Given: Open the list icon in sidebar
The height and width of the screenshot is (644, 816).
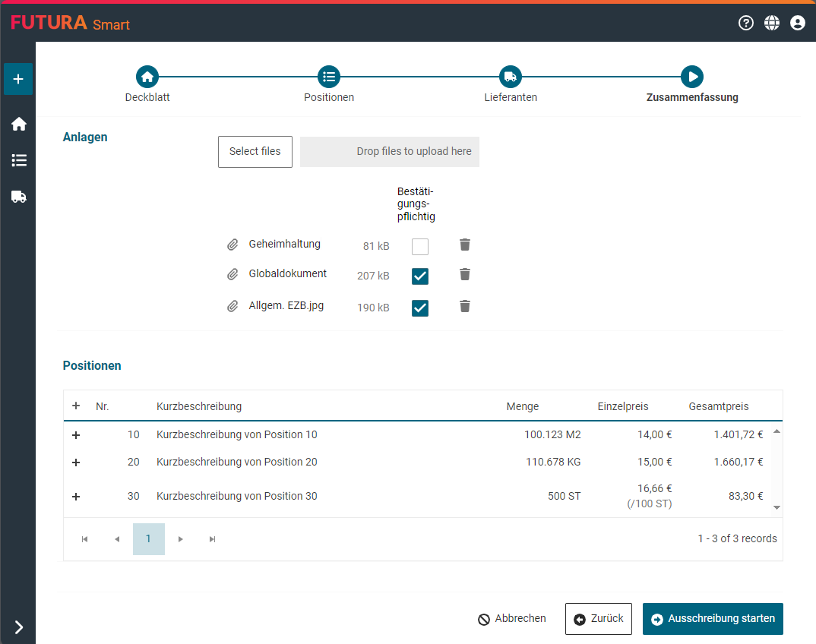Looking at the screenshot, I should 18,160.
